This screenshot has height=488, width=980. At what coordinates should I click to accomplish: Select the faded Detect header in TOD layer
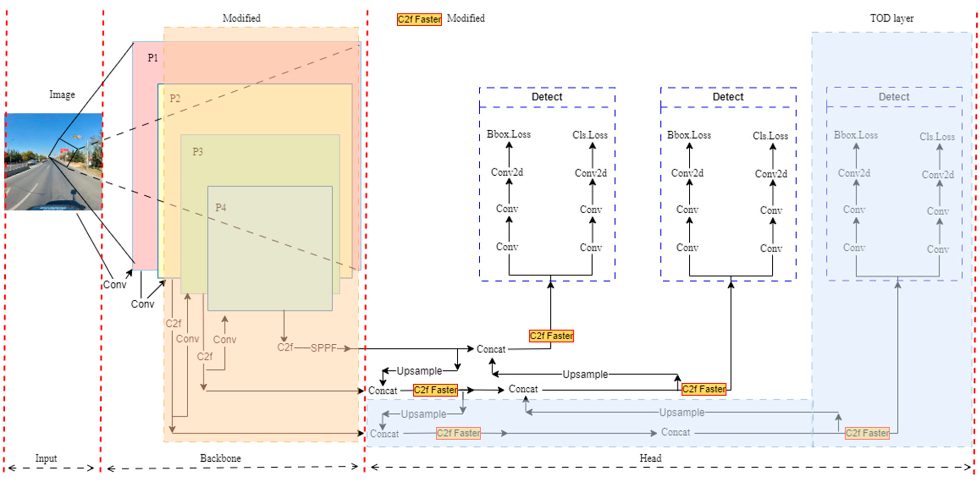click(x=894, y=97)
